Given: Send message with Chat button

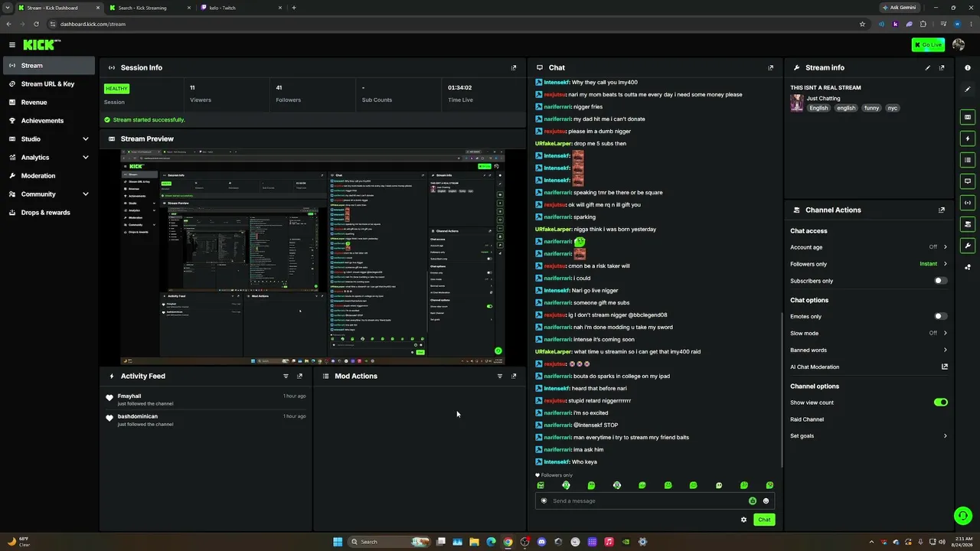Looking at the screenshot, I should [x=764, y=520].
